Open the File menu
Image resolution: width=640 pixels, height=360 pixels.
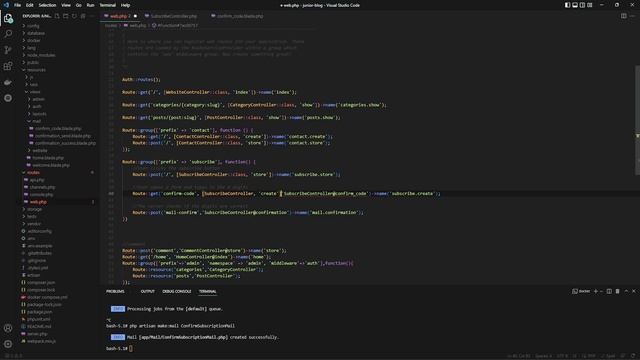17,5
